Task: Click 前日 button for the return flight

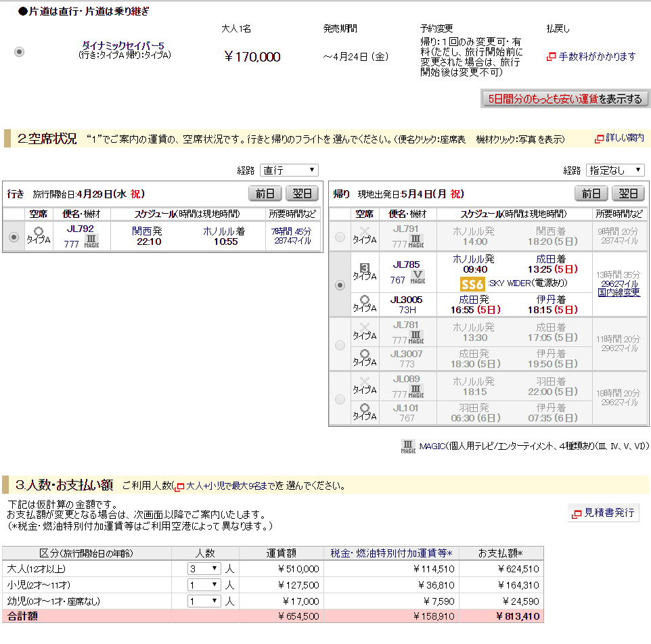Action: click(591, 193)
